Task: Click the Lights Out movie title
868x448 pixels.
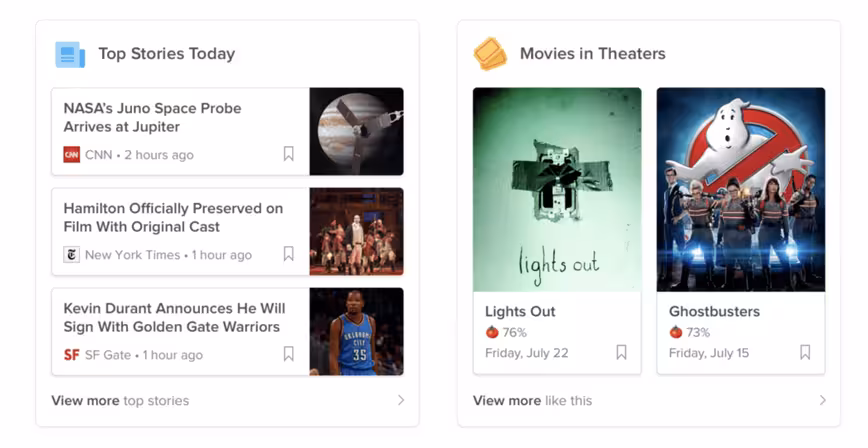Action: (x=520, y=311)
